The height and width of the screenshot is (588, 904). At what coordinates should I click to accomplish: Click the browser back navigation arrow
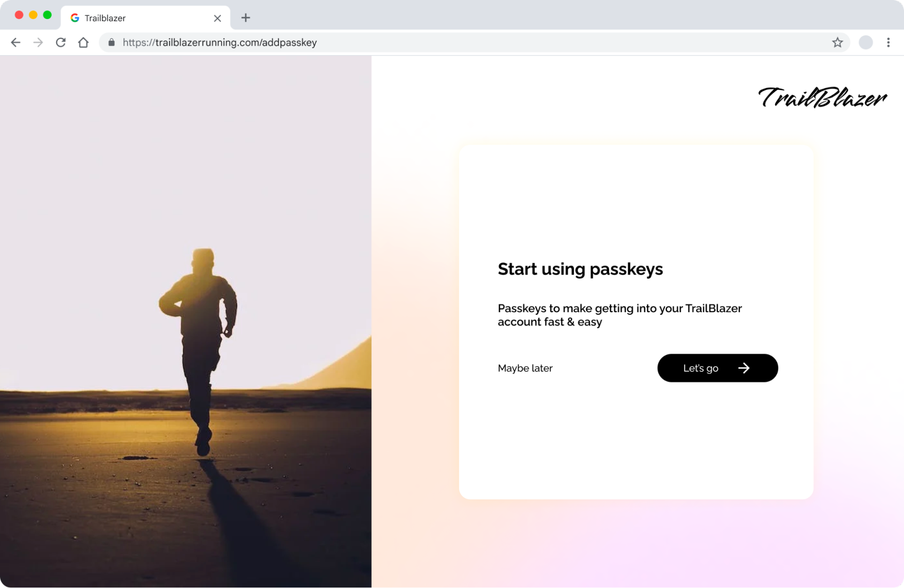[x=16, y=42]
